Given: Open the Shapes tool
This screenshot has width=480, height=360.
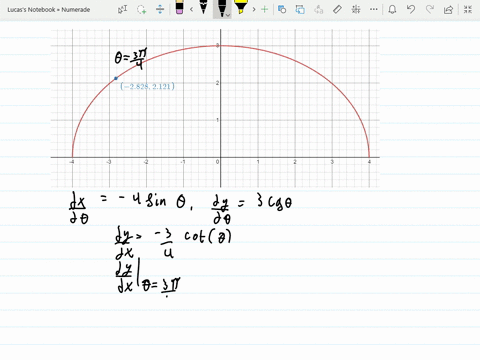Looking at the screenshot, I should point(282,9).
